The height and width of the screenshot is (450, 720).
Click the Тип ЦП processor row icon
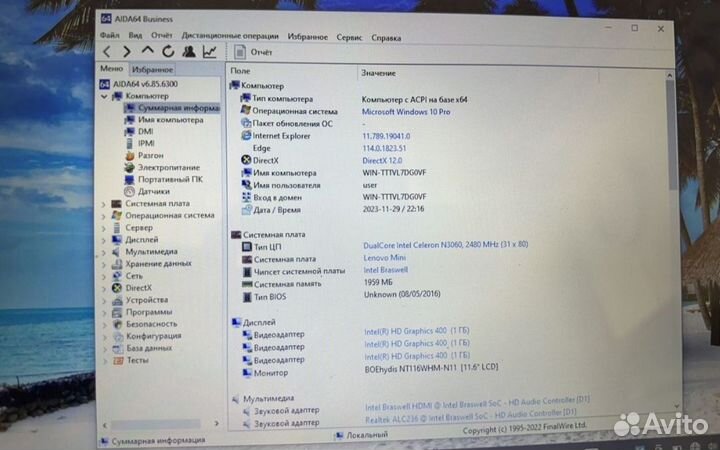[247, 247]
